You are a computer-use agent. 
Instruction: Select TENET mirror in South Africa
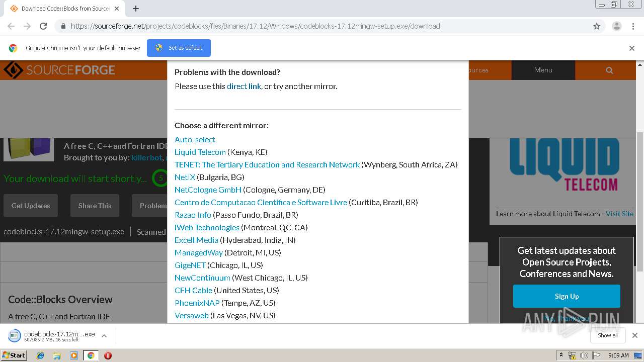[x=267, y=164]
